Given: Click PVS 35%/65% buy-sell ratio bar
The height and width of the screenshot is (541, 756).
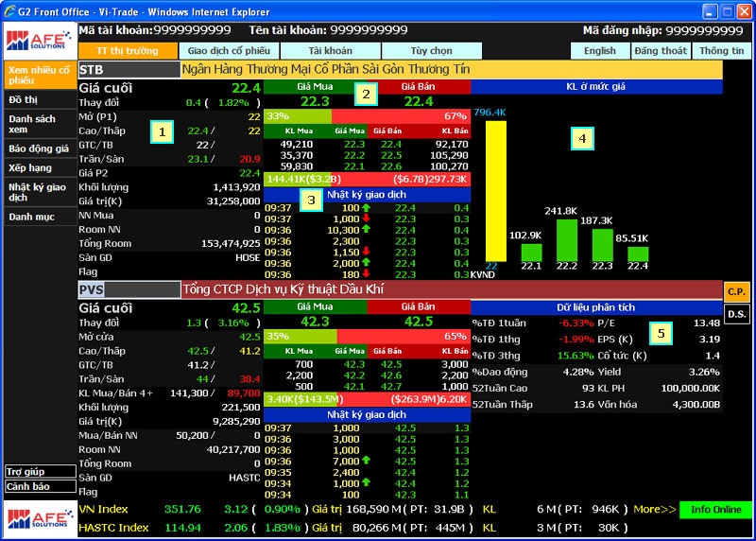Looking at the screenshot, I should [367, 336].
